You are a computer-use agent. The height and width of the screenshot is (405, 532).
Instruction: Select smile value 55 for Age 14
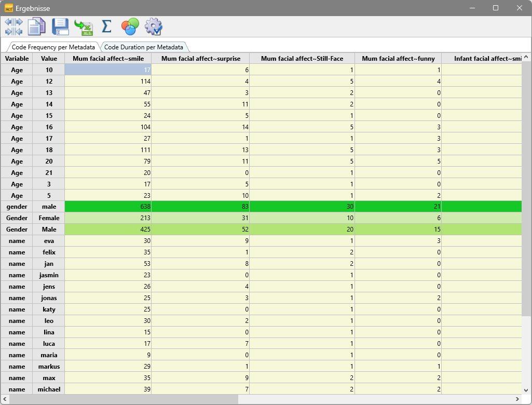click(108, 104)
